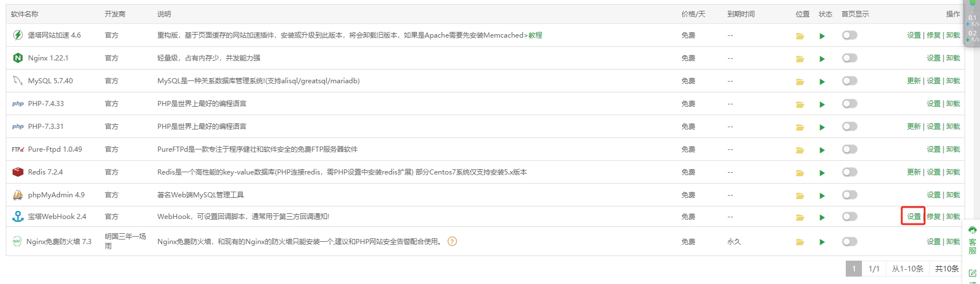Click status play icon for Pure-Ftpd 1.0.49
The width and height of the screenshot is (980, 284).
(x=822, y=150)
